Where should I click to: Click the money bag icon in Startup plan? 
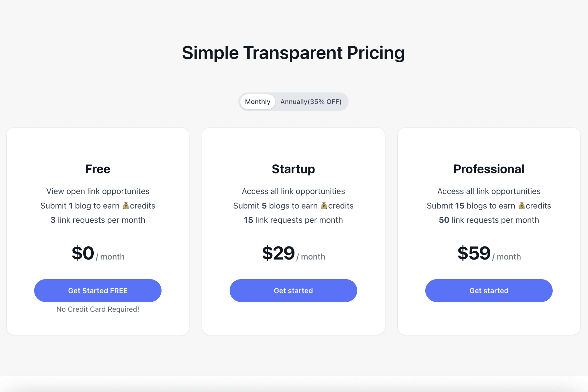(324, 206)
